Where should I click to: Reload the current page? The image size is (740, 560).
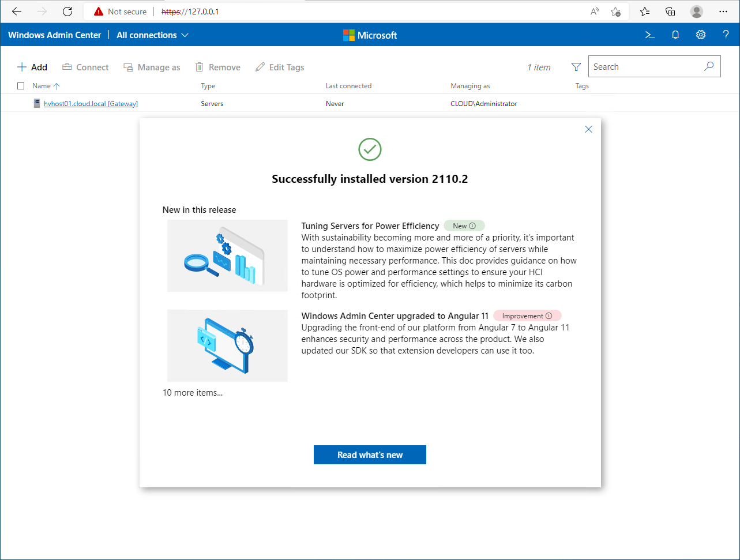point(67,12)
